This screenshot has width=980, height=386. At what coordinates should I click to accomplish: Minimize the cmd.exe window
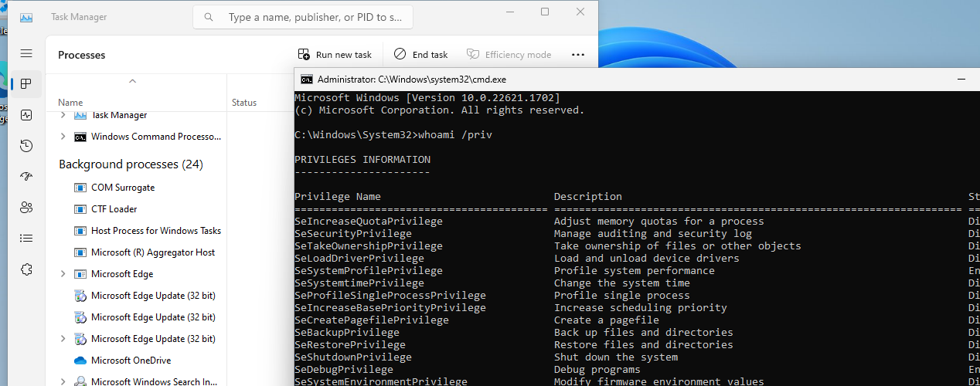961,80
